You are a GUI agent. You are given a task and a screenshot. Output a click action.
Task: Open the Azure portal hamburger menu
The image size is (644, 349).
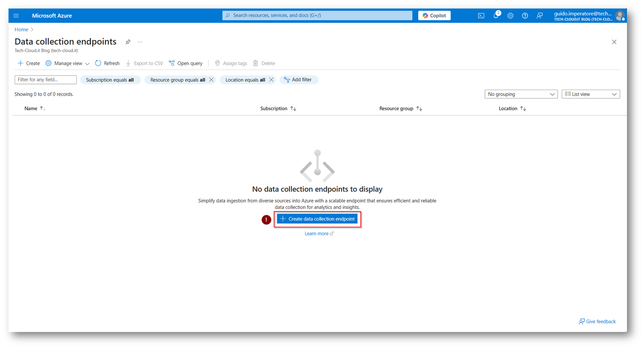[16, 16]
